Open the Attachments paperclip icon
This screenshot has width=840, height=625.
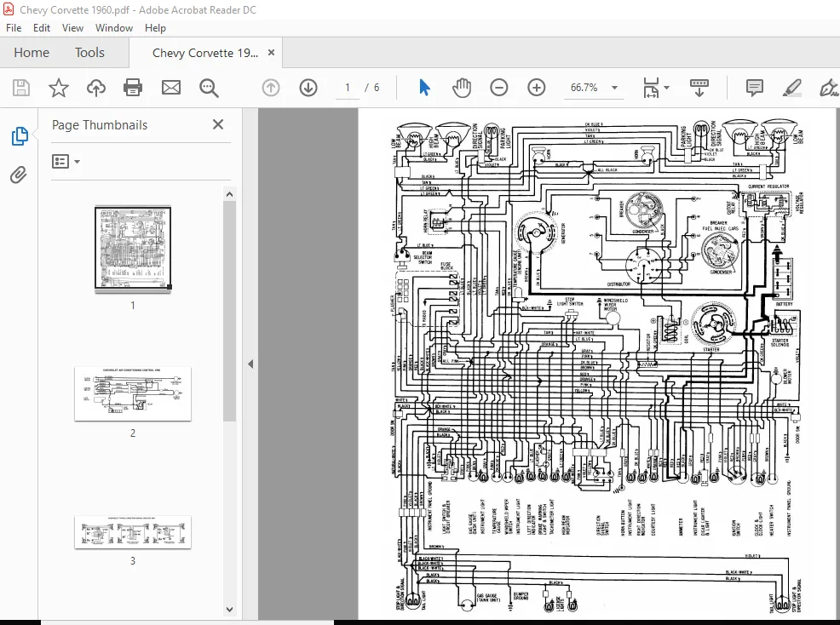19,175
